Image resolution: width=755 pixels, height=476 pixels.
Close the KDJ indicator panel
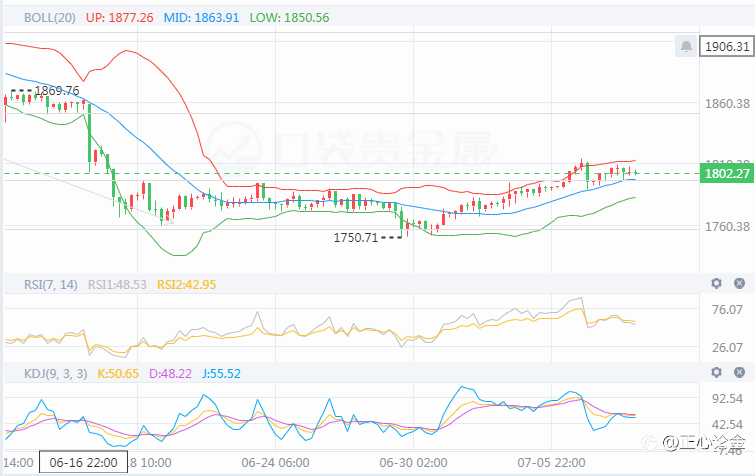pyautogui.click(x=740, y=372)
